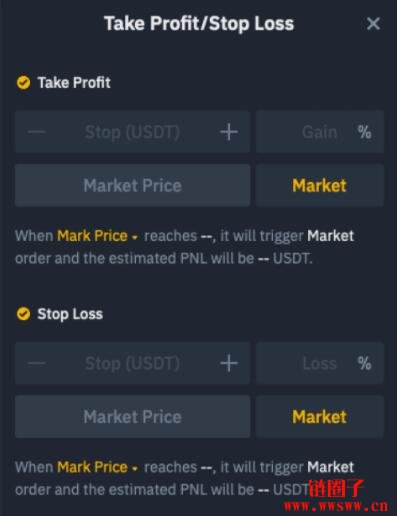Click the Market Price field under Stop Loss
The height and width of the screenshot is (516, 397).
coord(132,417)
